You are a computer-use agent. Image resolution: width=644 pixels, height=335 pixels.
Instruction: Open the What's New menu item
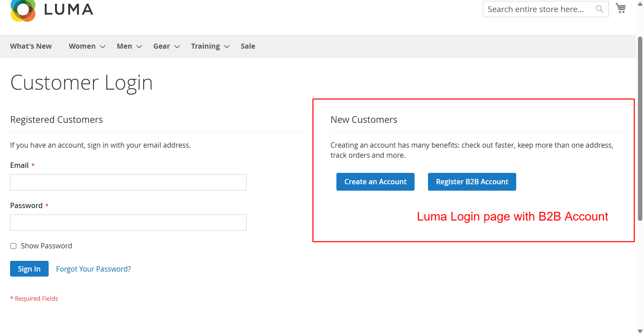tap(31, 46)
